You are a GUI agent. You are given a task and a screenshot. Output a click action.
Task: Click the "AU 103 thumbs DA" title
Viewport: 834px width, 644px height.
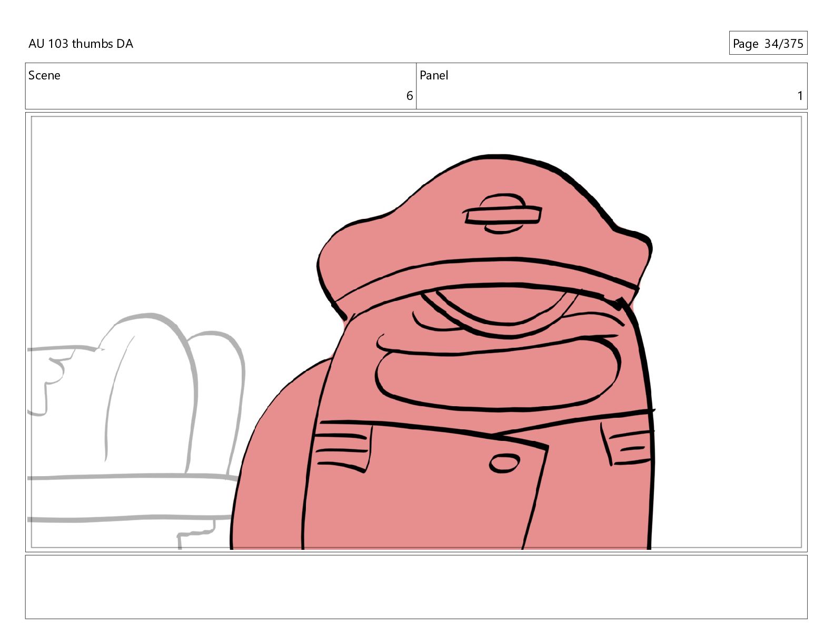[x=81, y=44]
